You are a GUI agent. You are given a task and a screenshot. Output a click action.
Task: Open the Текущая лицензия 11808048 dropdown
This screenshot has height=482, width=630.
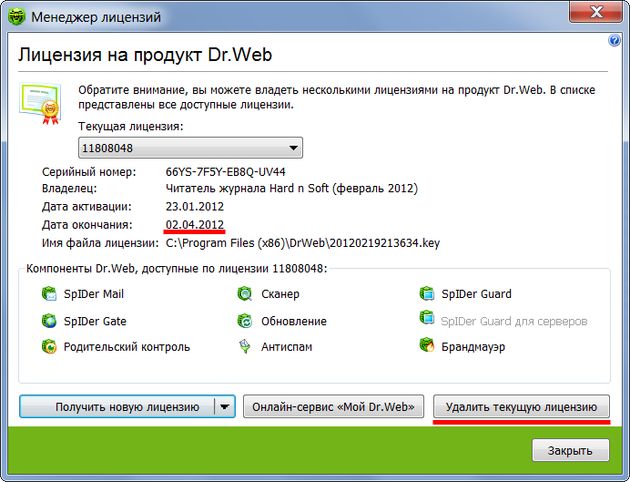point(190,148)
